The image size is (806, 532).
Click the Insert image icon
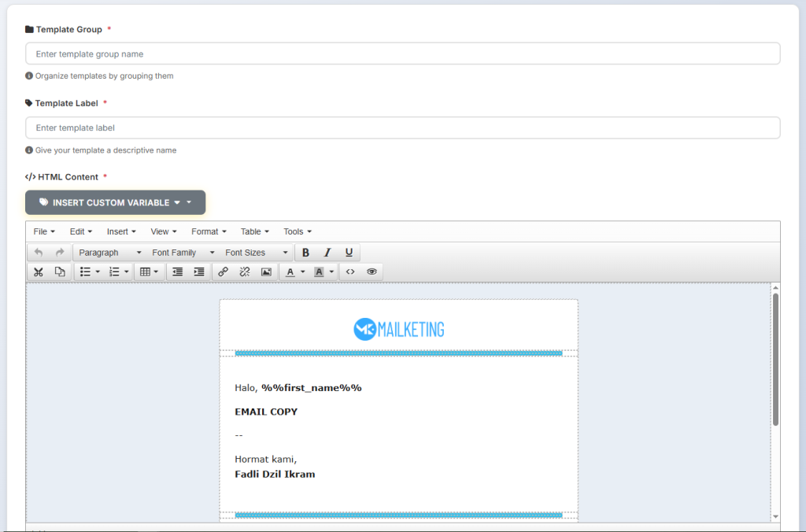266,272
